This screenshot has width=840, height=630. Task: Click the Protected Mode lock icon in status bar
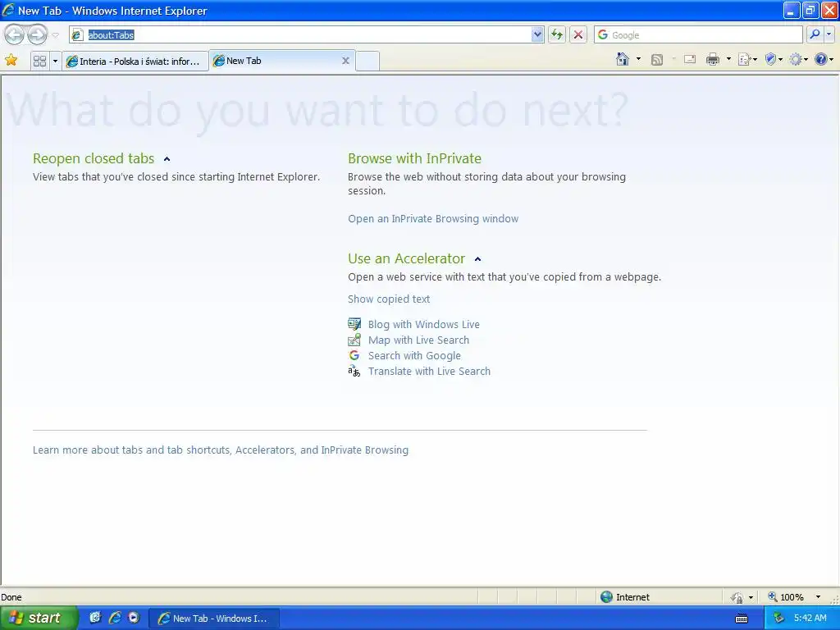(737, 597)
